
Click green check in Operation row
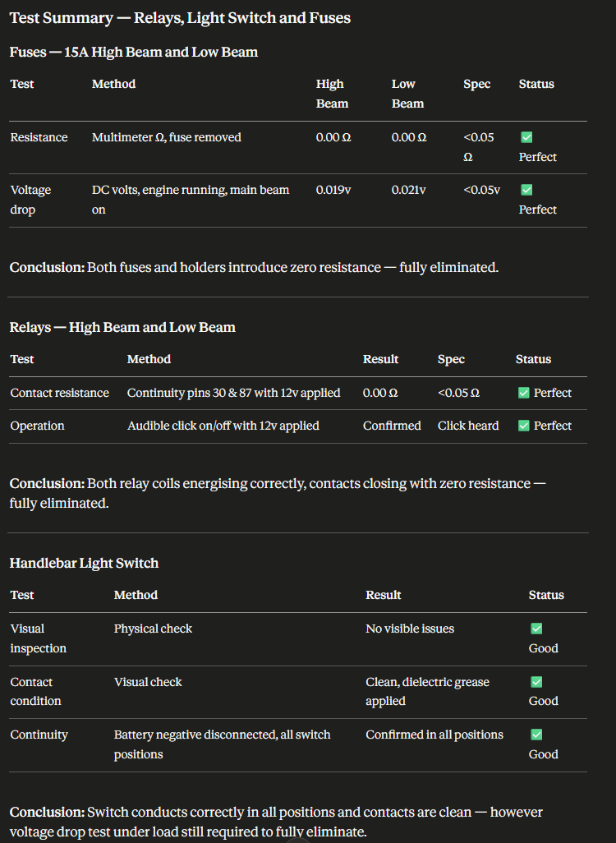tap(523, 426)
